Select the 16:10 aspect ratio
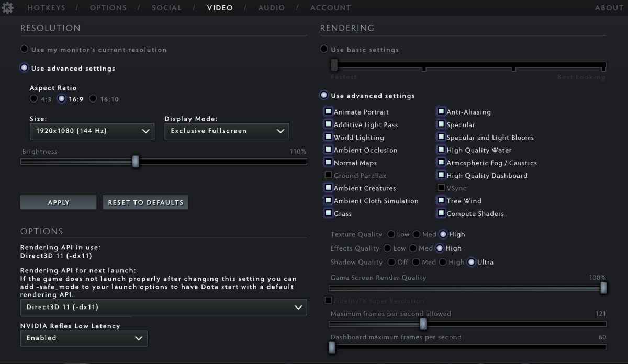 click(94, 98)
